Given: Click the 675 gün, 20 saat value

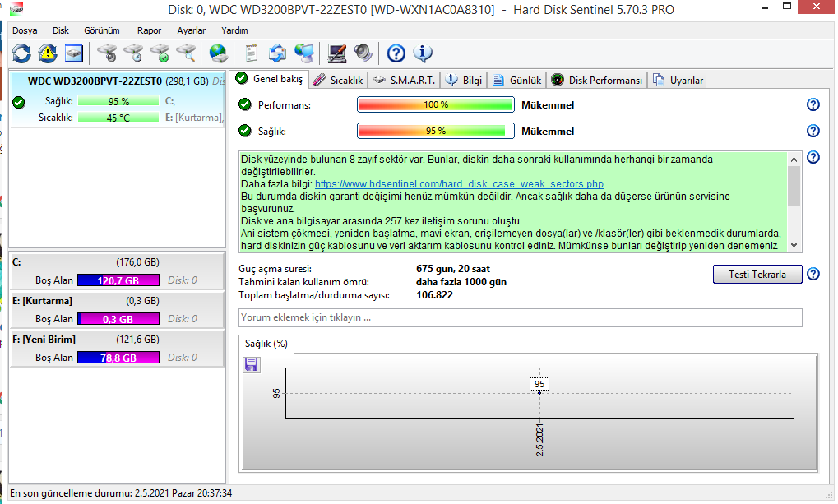Looking at the screenshot, I should point(453,269).
